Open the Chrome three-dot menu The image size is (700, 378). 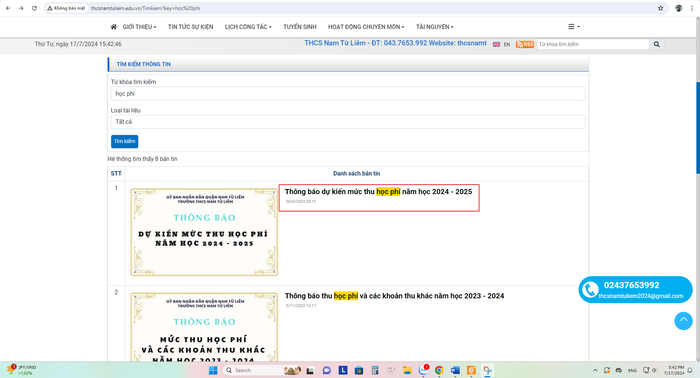[692, 8]
